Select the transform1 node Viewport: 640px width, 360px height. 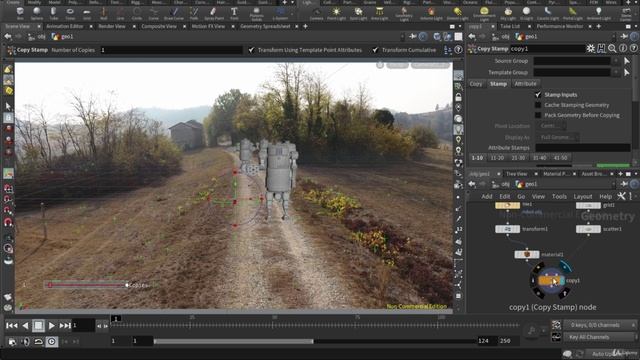click(507, 229)
